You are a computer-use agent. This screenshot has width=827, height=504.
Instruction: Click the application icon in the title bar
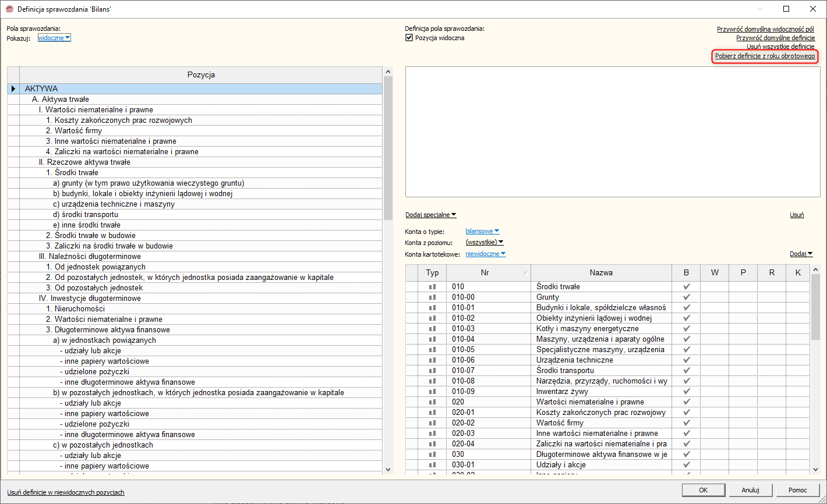click(9, 9)
